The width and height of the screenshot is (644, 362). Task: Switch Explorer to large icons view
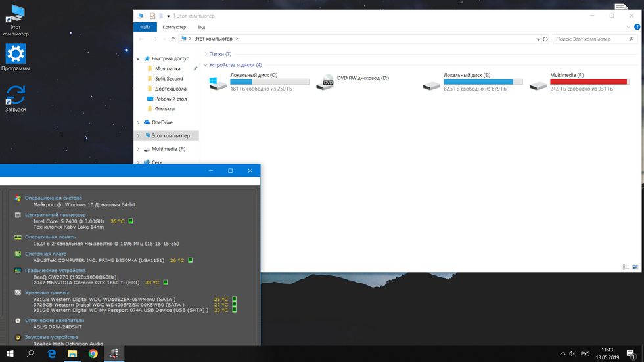point(635,267)
